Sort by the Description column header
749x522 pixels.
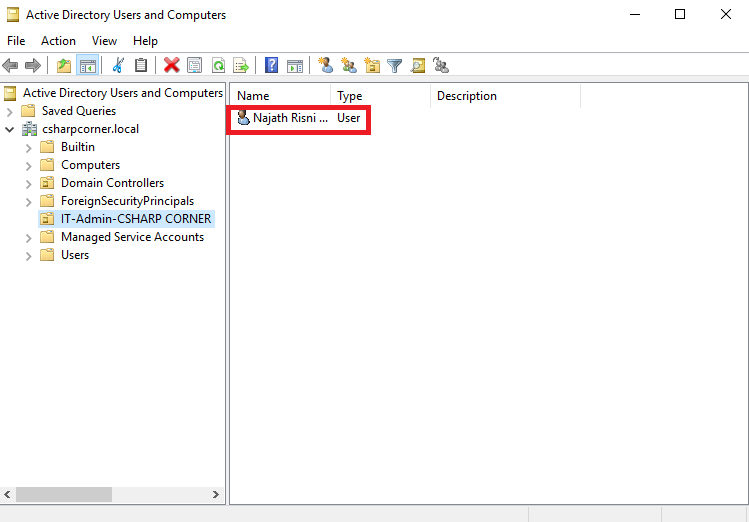(x=505, y=96)
